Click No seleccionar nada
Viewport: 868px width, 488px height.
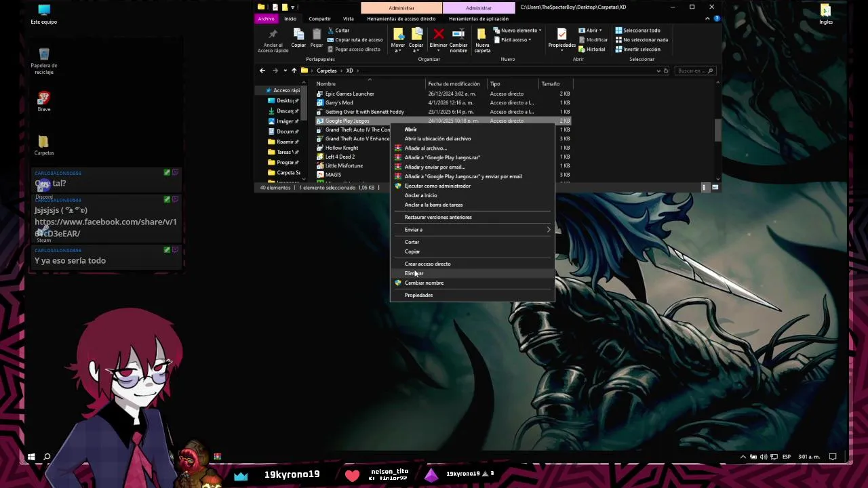[x=642, y=40]
